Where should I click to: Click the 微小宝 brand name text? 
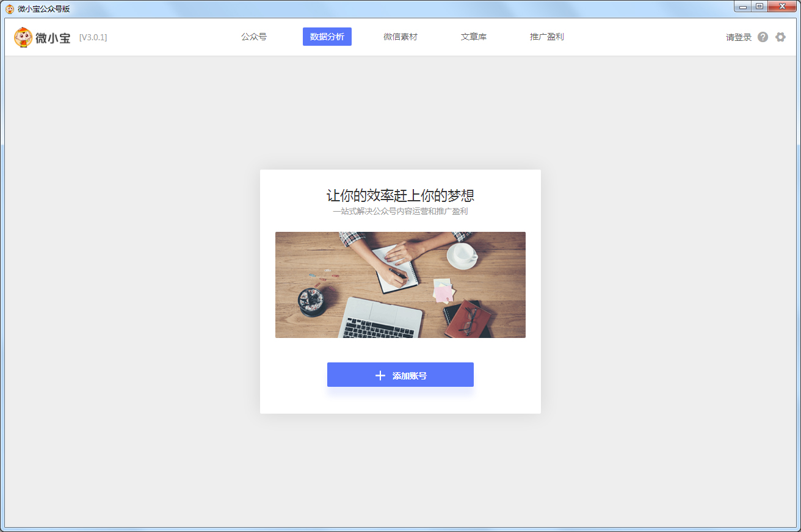53,38
